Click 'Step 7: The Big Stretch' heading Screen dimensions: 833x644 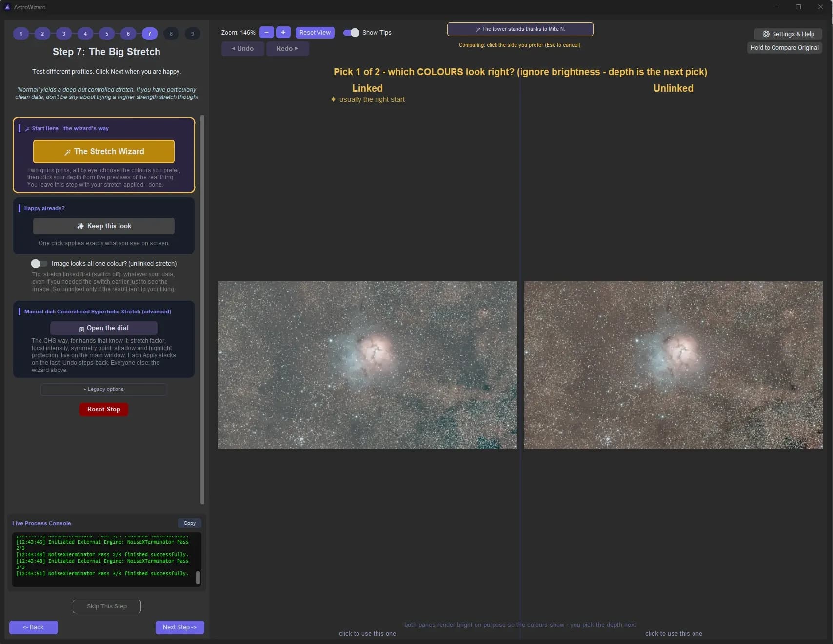[106, 52]
